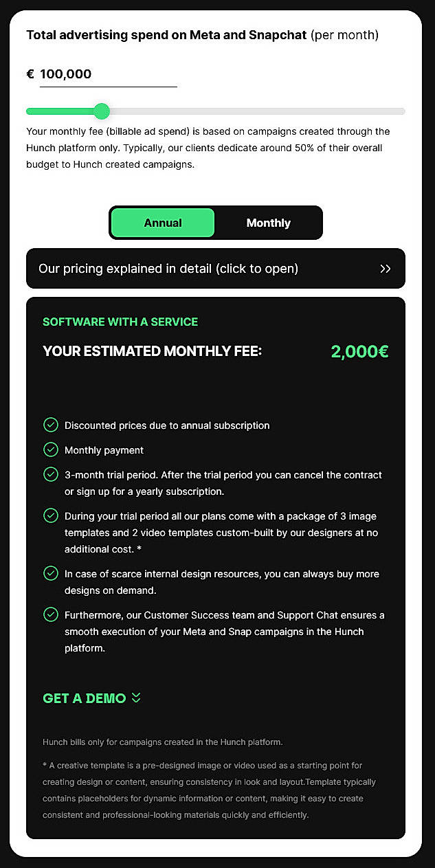Screen dimensions: 435x868
Task: Click the check icon next to "Monthly payment"
Action: pos(51,449)
